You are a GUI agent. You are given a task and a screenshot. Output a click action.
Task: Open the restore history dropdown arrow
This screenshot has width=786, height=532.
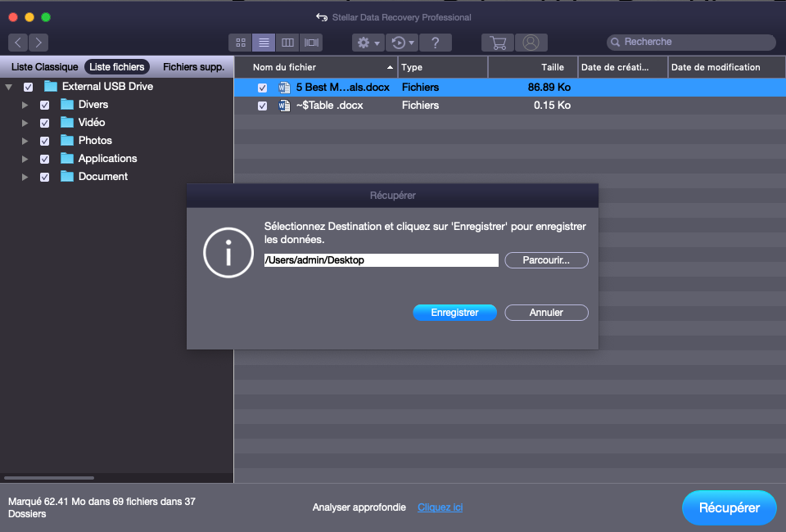pos(412,43)
